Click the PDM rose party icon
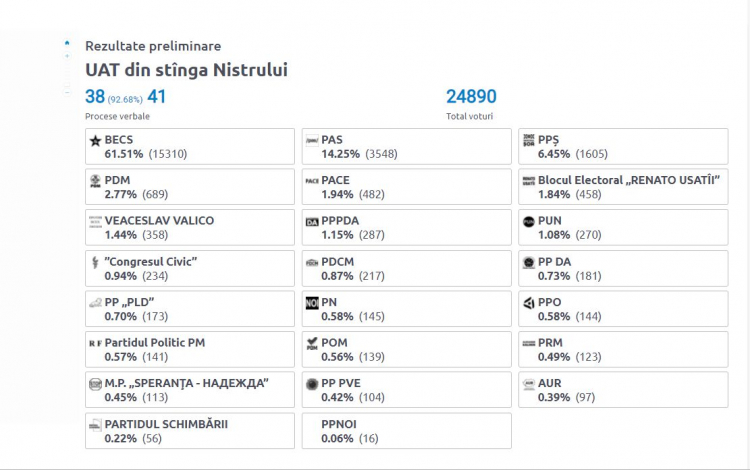This screenshot has height=470, width=750. [x=95, y=181]
